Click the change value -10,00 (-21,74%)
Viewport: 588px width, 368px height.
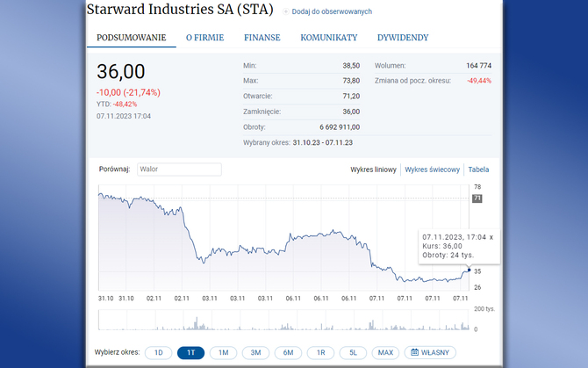pyautogui.click(x=128, y=92)
